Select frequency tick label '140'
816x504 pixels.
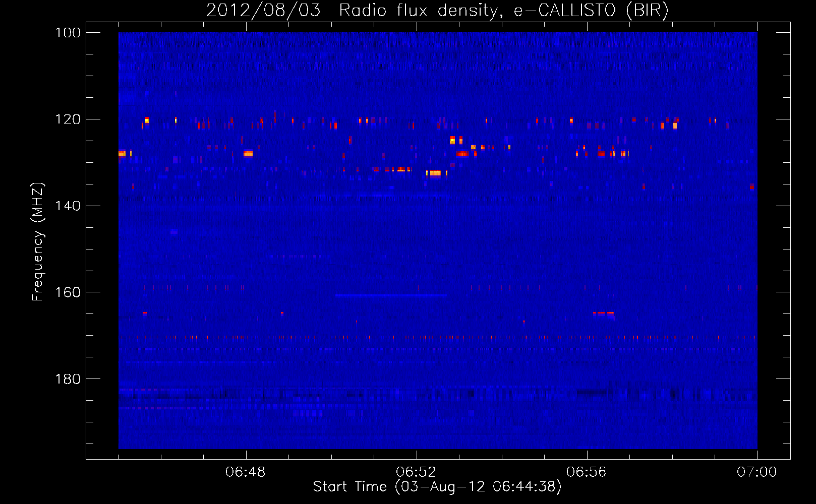point(68,206)
